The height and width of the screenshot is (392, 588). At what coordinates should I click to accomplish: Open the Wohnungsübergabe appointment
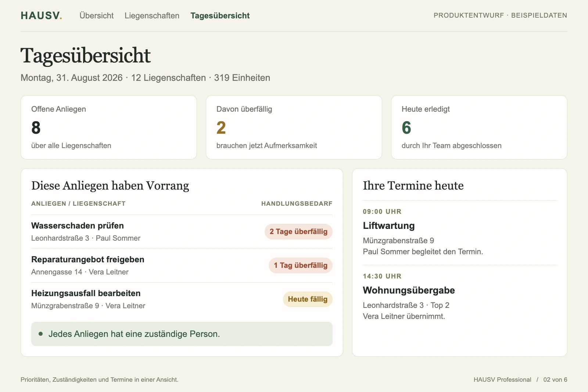[x=460, y=298]
